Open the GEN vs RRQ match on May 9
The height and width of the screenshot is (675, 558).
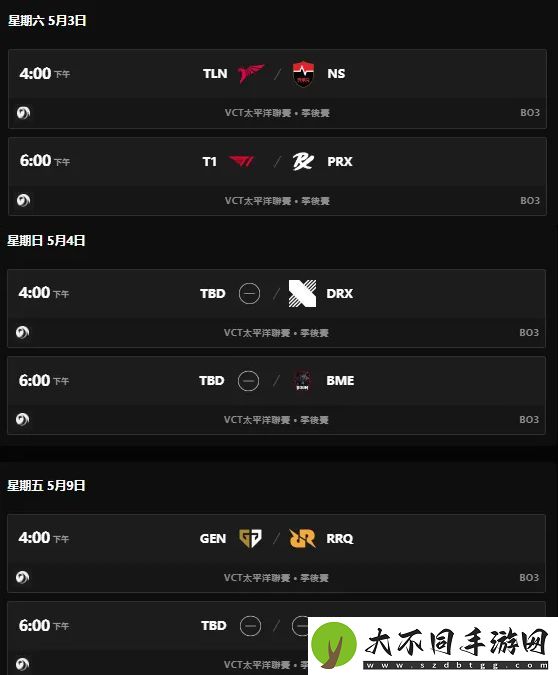coord(276,553)
